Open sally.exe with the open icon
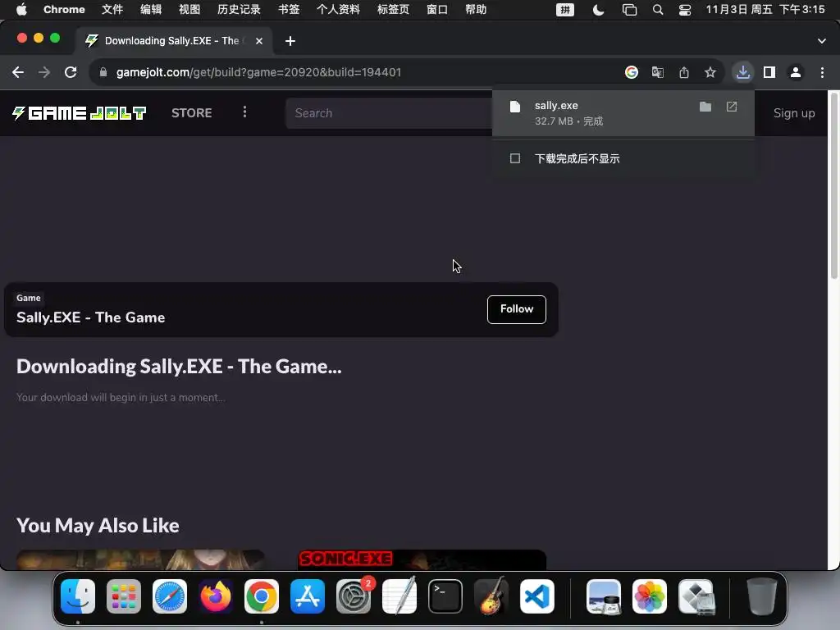Viewport: 840px width, 630px height. (x=732, y=107)
